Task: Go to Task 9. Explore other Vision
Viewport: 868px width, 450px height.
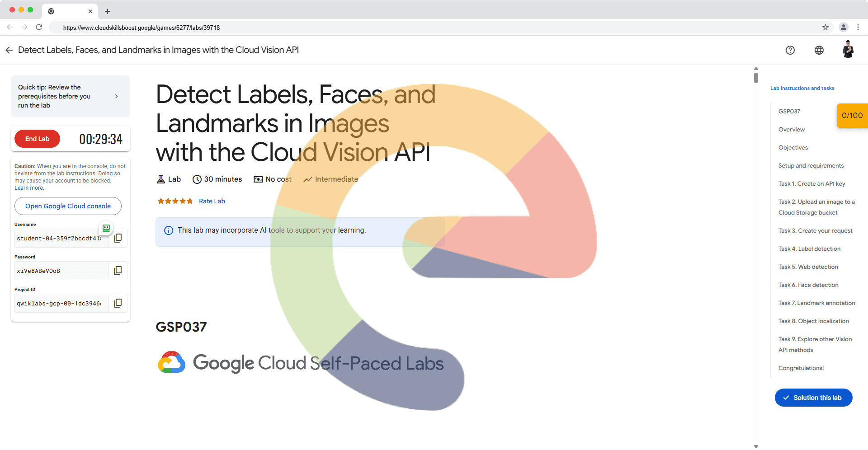Action: tap(815, 344)
